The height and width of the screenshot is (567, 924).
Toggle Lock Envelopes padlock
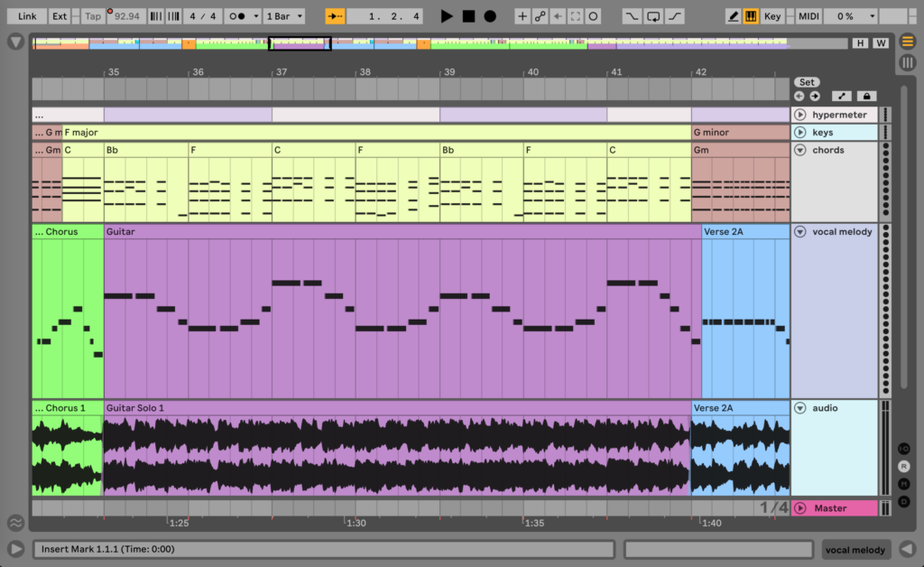coord(866,96)
